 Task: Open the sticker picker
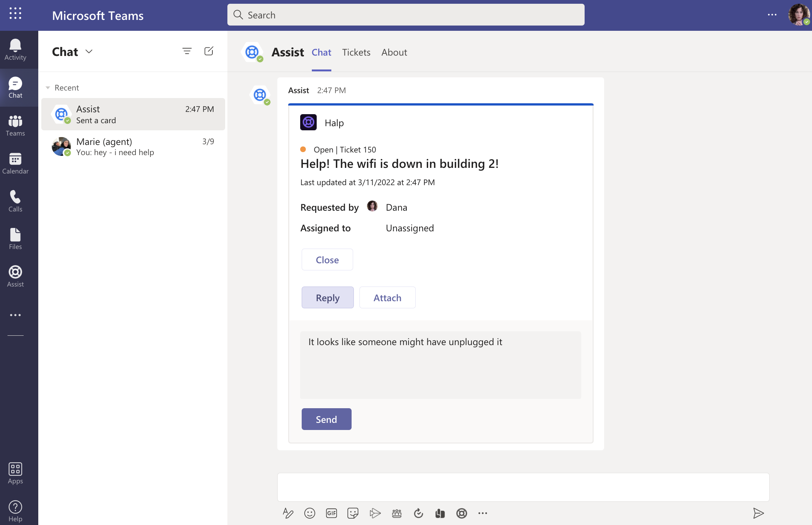(353, 513)
